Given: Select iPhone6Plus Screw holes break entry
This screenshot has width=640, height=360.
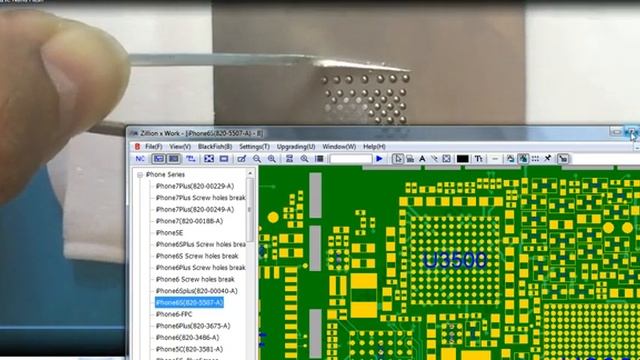Looking at the screenshot, I should (x=200, y=268).
